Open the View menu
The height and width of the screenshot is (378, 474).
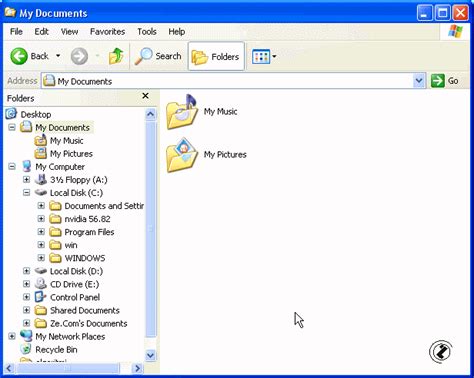(69, 32)
